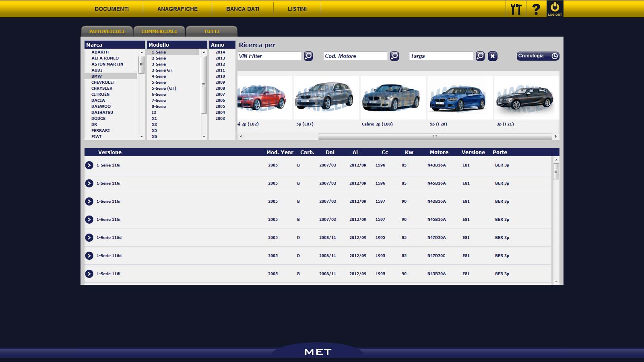This screenshot has height=362, width=644.
Task: Click the search icon next to Cod. Motore
Action: [394, 56]
